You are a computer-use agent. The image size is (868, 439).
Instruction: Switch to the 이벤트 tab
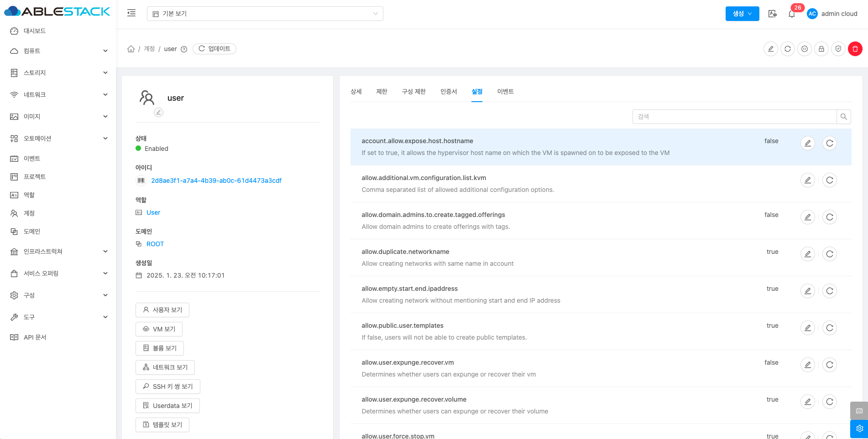(505, 92)
